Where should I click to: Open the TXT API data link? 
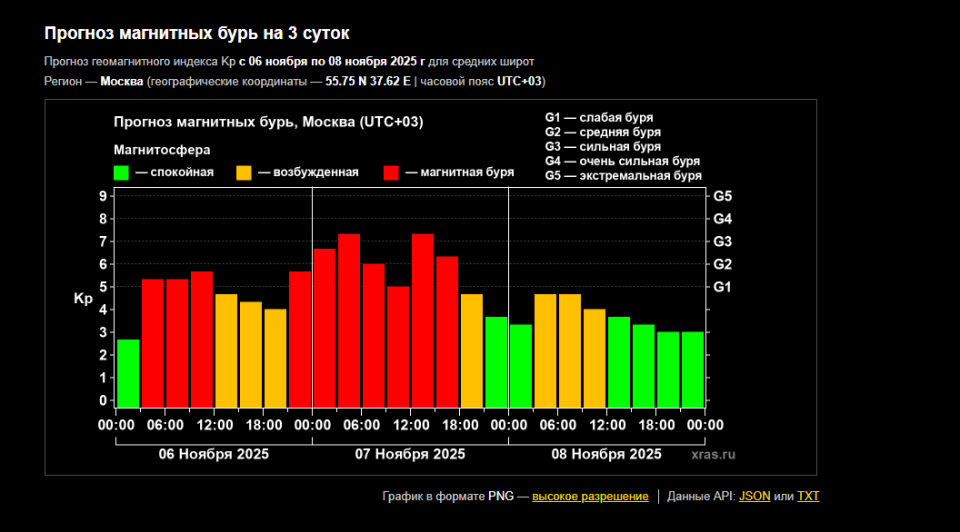click(808, 496)
